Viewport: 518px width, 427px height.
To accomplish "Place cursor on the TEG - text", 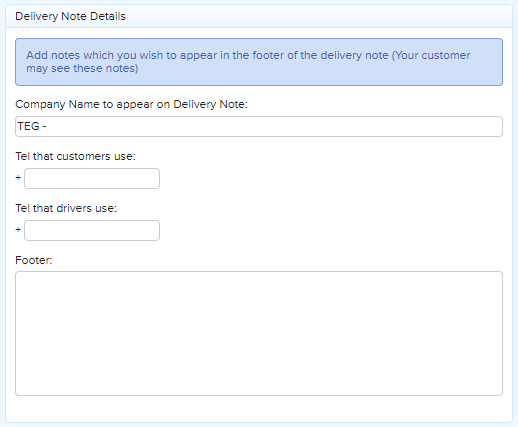I will (32, 126).
